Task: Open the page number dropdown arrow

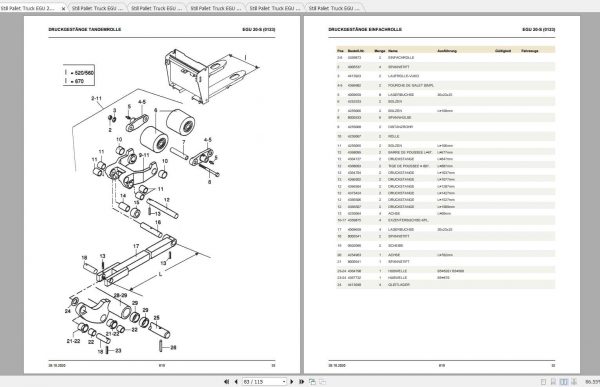Action: [284, 382]
